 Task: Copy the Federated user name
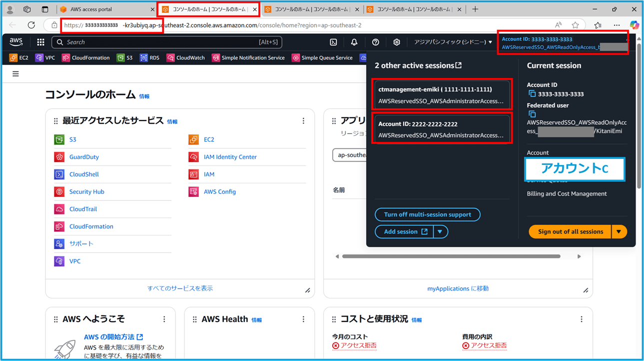click(532, 114)
